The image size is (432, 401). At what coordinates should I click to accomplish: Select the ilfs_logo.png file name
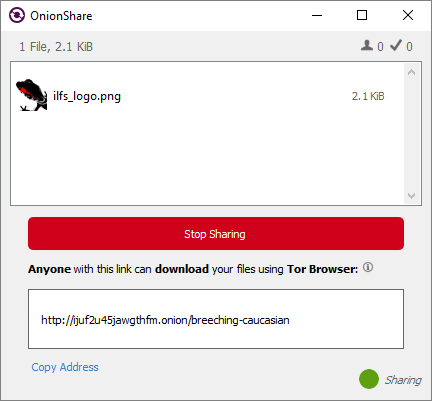click(87, 96)
